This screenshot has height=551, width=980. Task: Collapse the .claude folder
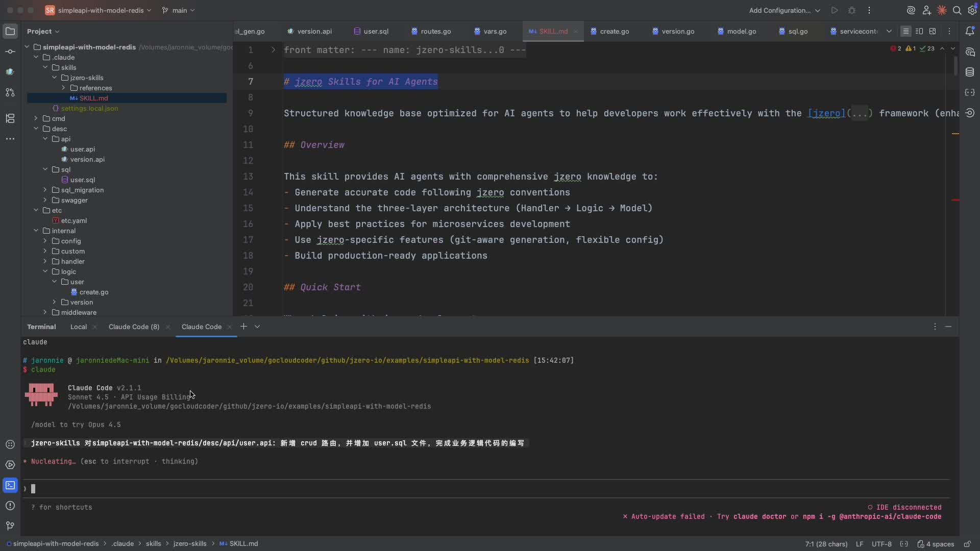[36, 57]
